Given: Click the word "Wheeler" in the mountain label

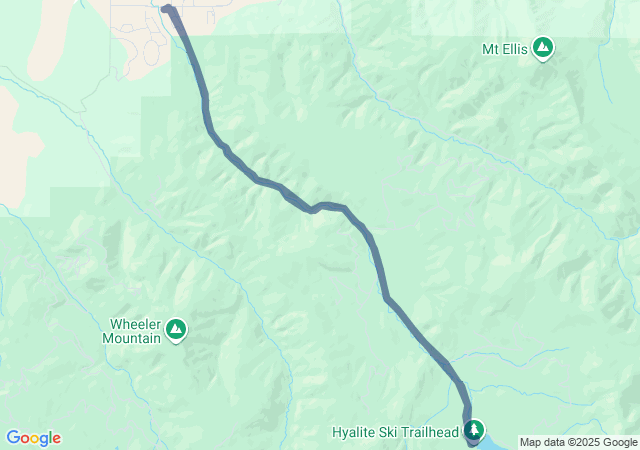Looking at the screenshot, I should 136,324.
